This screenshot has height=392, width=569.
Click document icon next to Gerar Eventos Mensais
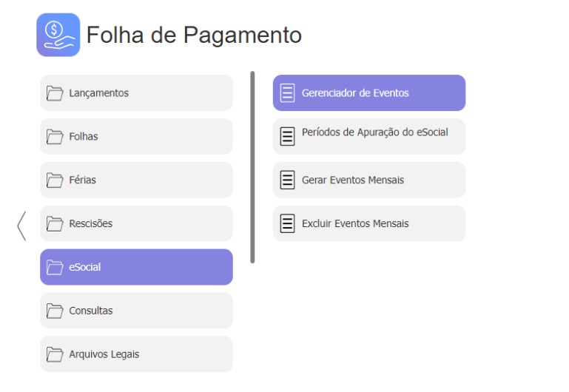(x=287, y=180)
